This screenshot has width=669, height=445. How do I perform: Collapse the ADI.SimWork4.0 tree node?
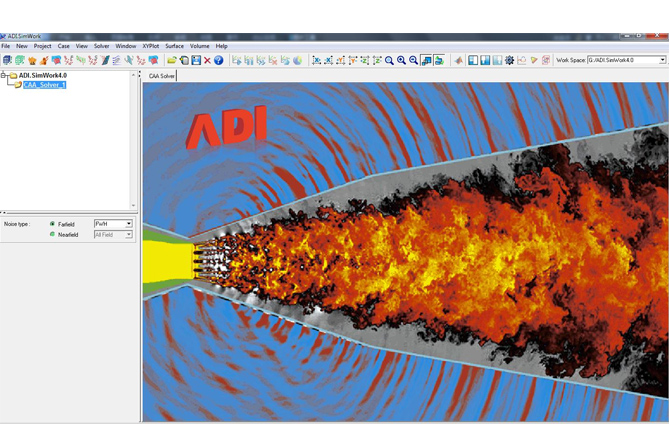click(3, 75)
